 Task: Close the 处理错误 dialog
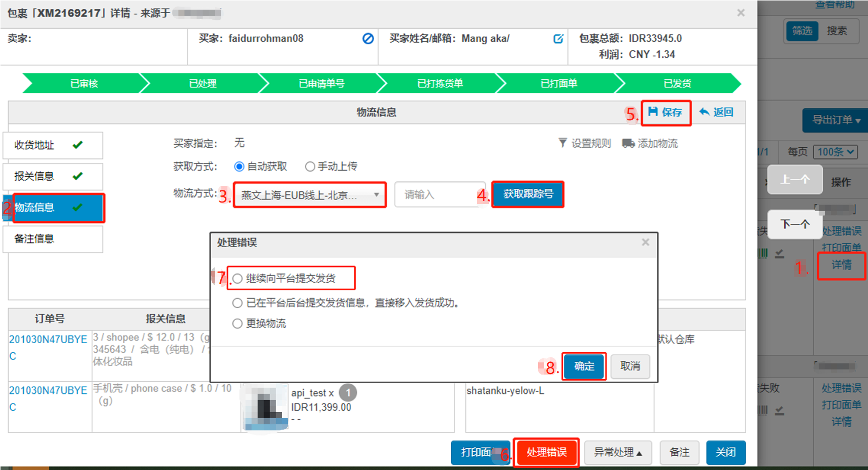coord(645,242)
